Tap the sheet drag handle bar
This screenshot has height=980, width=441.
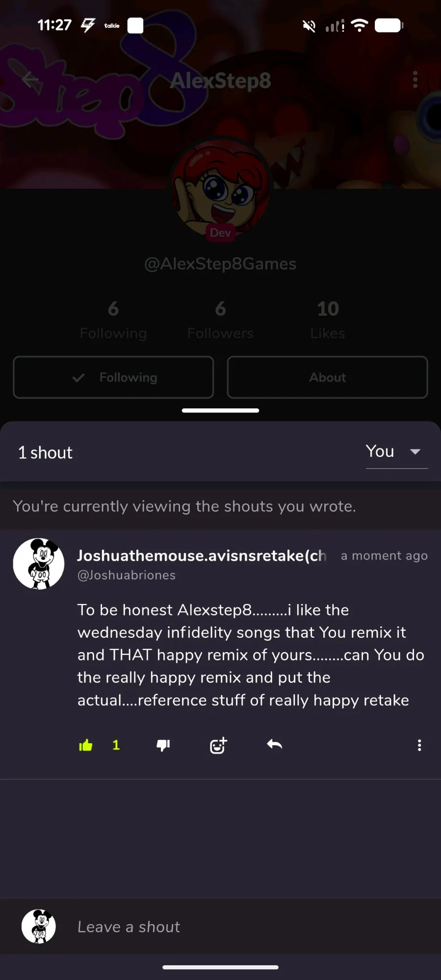(220, 411)
